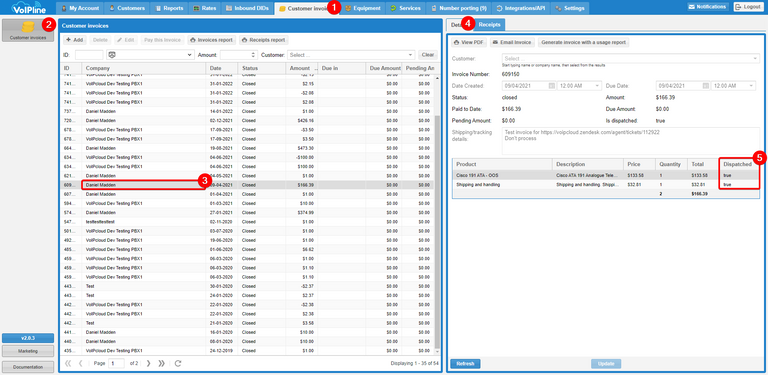The image size is (768, 375).
Task: Click the VoIPline logo
Action: pos(28,7)
